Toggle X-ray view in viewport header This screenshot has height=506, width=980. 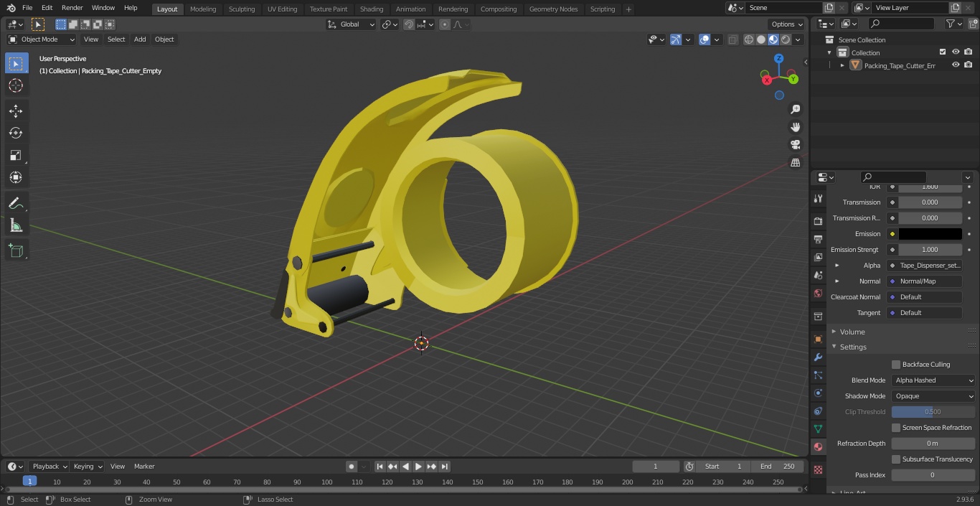[x=732, y=39]
